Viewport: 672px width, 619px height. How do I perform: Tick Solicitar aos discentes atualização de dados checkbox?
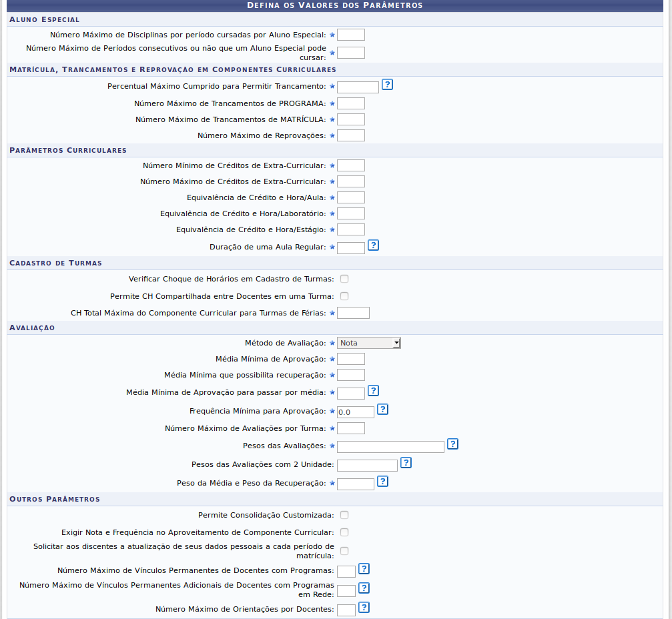[x=344, y=551]
